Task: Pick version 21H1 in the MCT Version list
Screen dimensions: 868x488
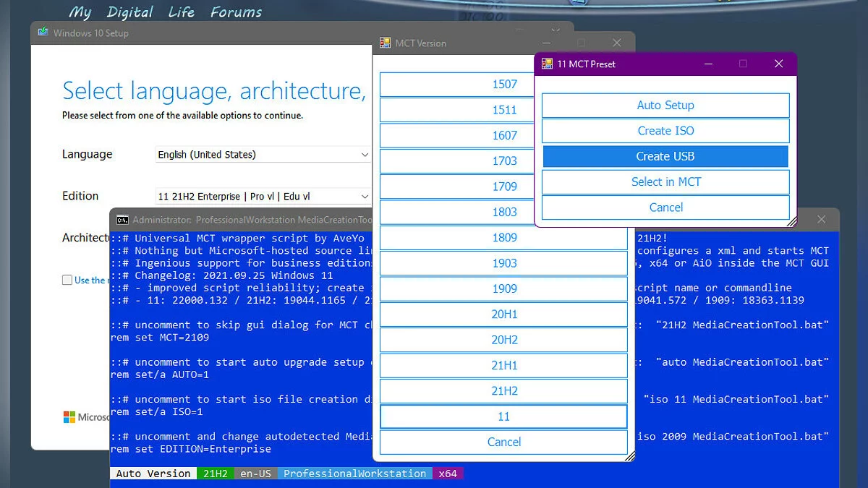Action: coord(504,366)
